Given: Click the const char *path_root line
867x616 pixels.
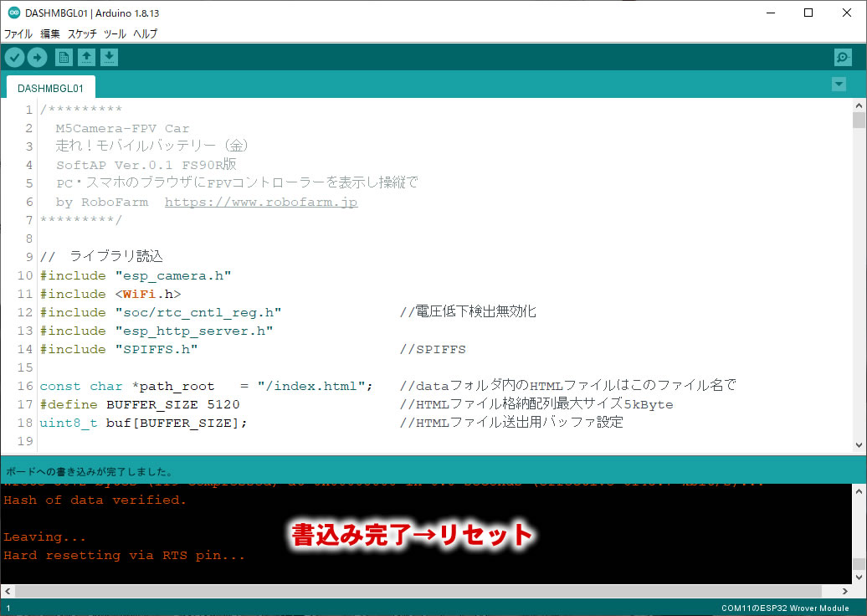Looking at the screenshot, I should pos(206,386).
